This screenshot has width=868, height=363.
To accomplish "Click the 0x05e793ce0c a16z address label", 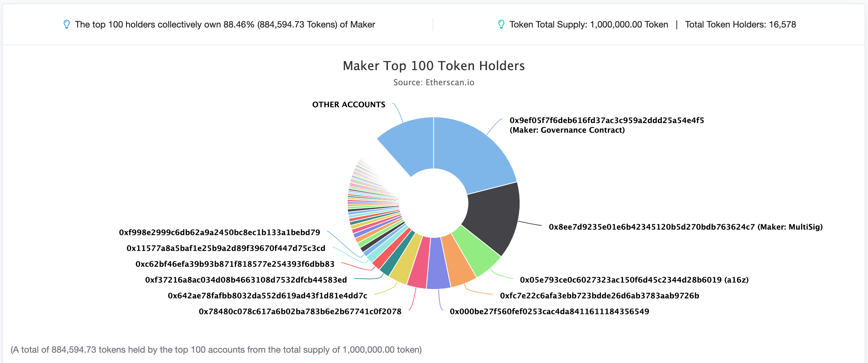I will [x=634, y=280].
